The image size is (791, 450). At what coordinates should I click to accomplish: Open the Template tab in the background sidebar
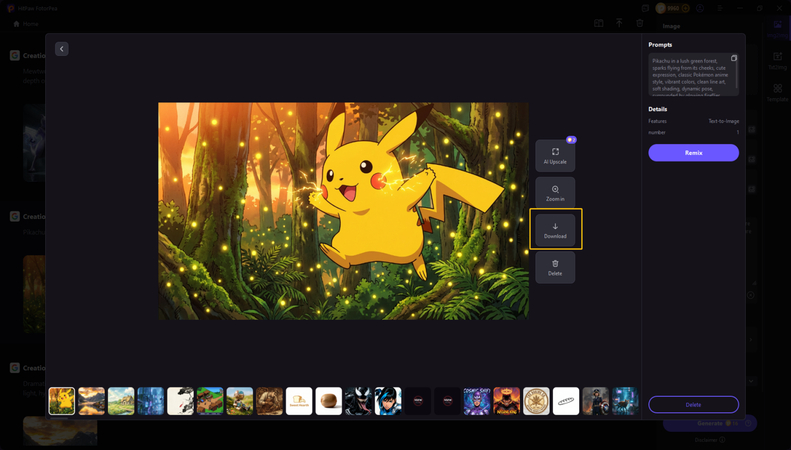(777, 93)
